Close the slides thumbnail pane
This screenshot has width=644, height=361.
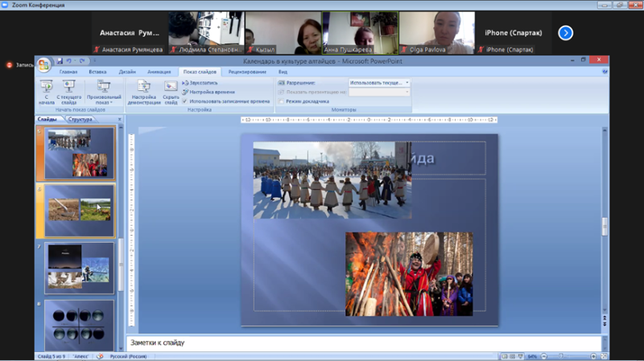[x=119, y=119]
